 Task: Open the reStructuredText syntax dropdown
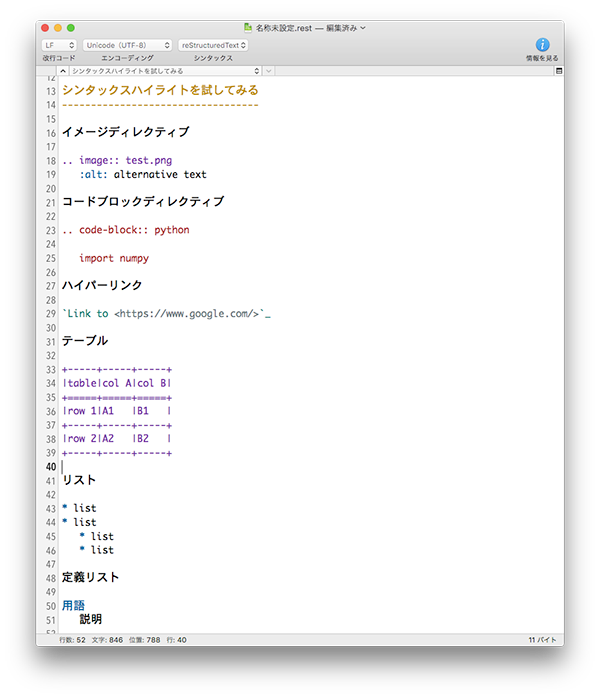(x=213, y=45)
